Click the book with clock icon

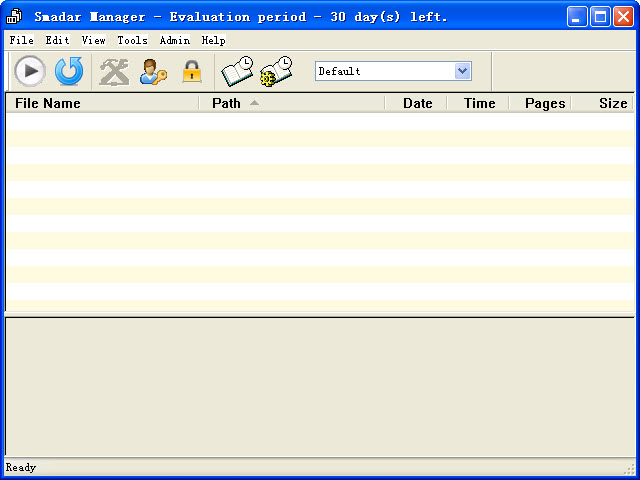tap(237, 71)
